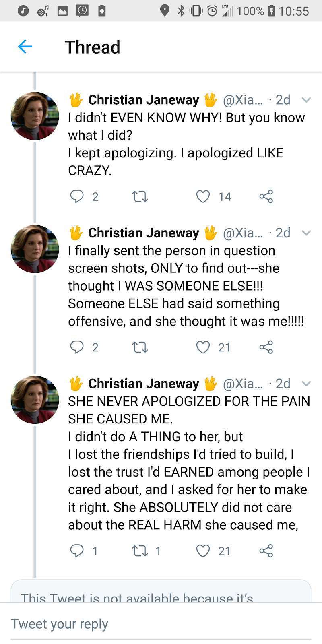Share the 'apologized LIKE CRAZY' tweet
Viewport: 322px width, 644px height.
click(266, 196)
